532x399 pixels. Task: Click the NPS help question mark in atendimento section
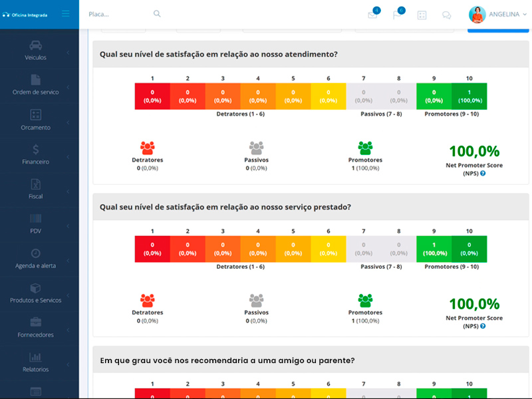[483, 174]
